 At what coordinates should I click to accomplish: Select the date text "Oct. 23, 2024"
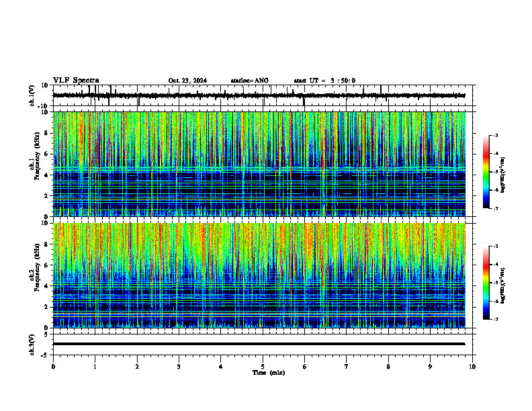pyautogui.click(x=187, y=81)
